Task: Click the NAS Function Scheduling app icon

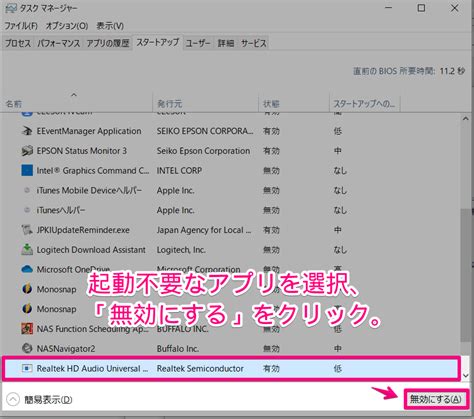Action: pyautogui.click(x=27, y=329)
